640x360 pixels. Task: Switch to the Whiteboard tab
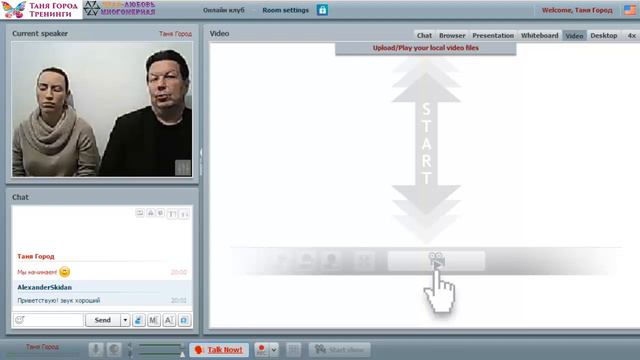[540, 36]
